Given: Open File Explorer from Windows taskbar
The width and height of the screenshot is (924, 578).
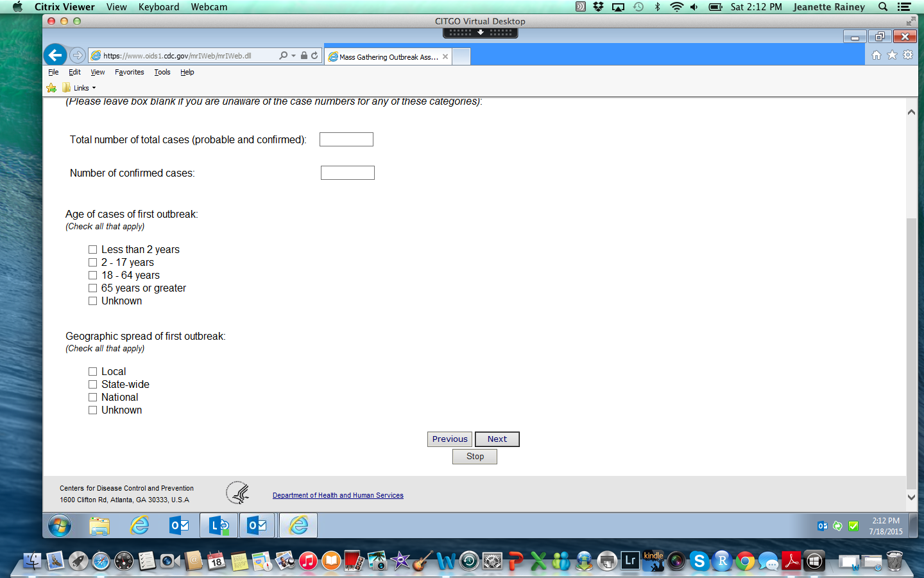Looking at the screenshot, I should tap(99, 526).
